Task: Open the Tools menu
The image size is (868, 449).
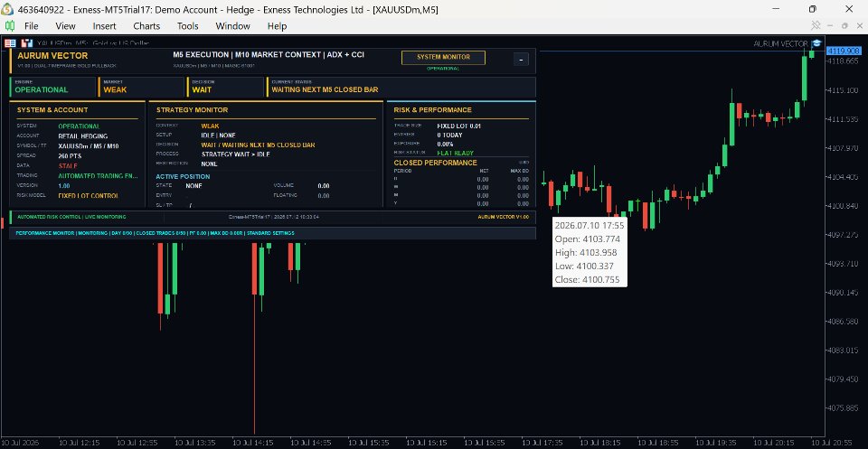Action: [x=188, y=26]
